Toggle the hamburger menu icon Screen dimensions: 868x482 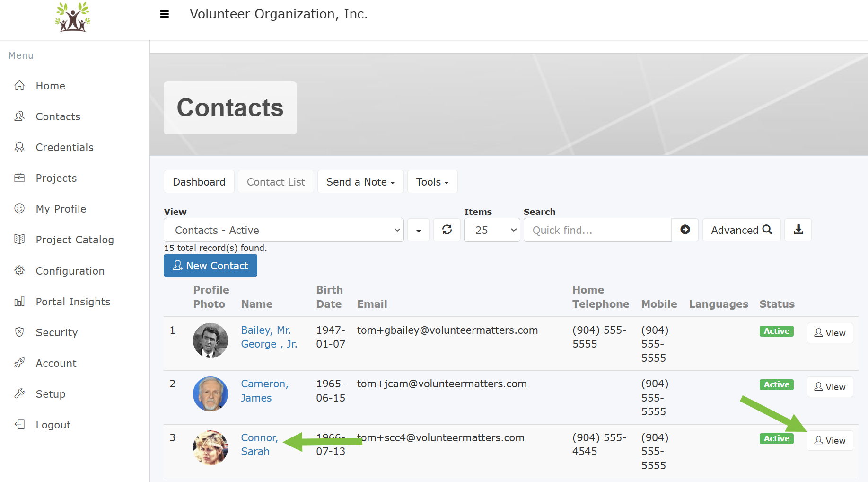pos(165,14)
